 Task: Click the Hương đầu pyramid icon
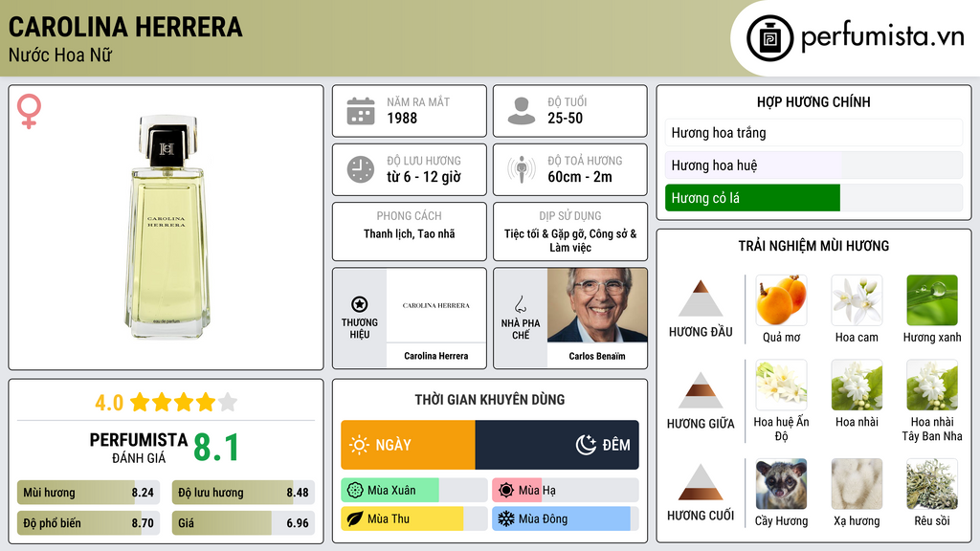coord(701,298)
